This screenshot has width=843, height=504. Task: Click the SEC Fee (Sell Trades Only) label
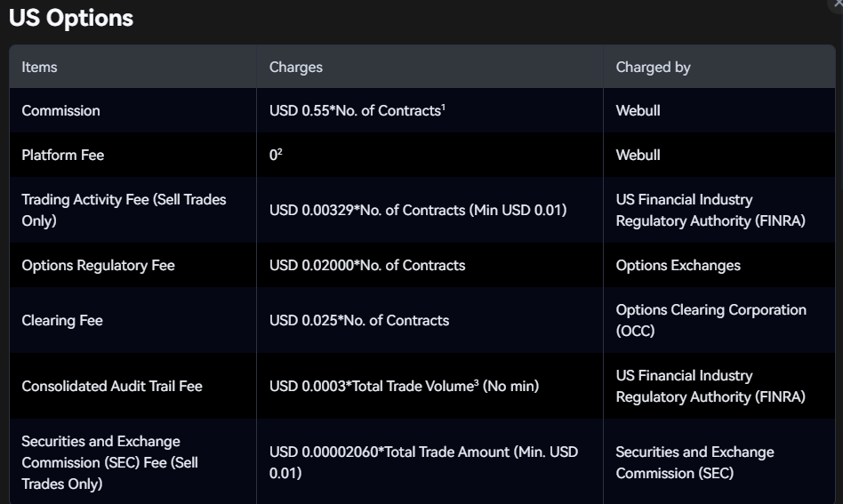109,462
